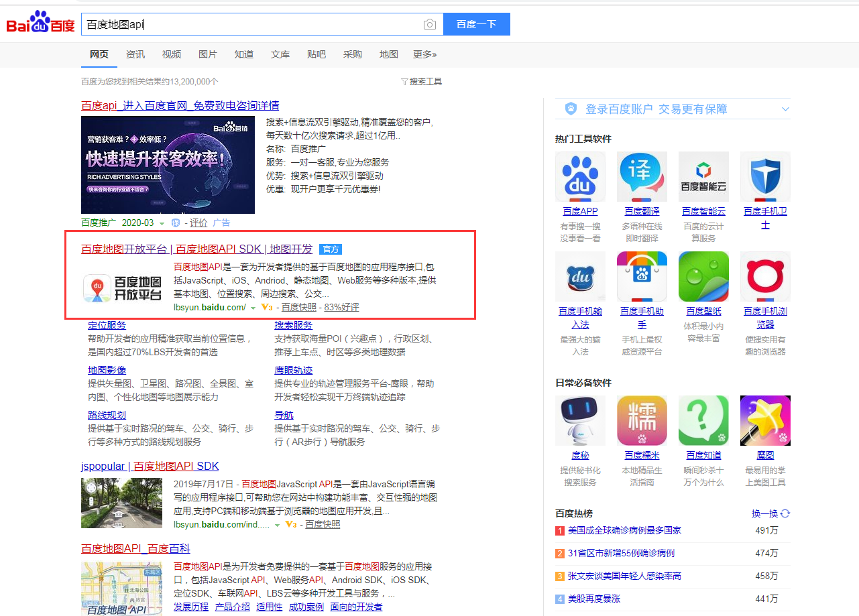This screenshot has width=859, height=616.
Task: Click the 百度地图API map thumbnail
Action: click(122, 589)
